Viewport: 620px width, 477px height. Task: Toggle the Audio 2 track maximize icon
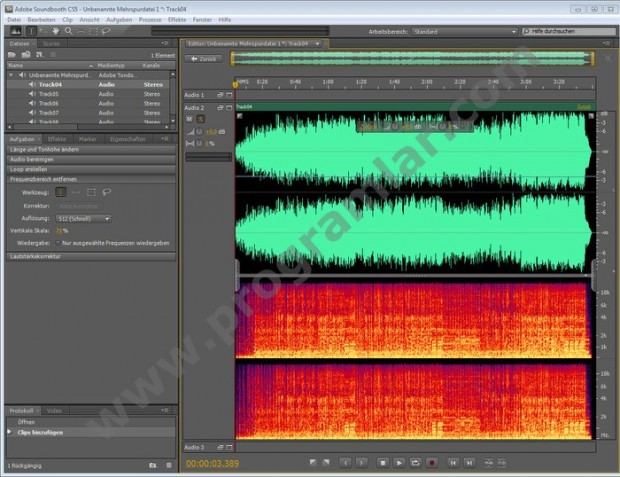click(x=229, y=108)
